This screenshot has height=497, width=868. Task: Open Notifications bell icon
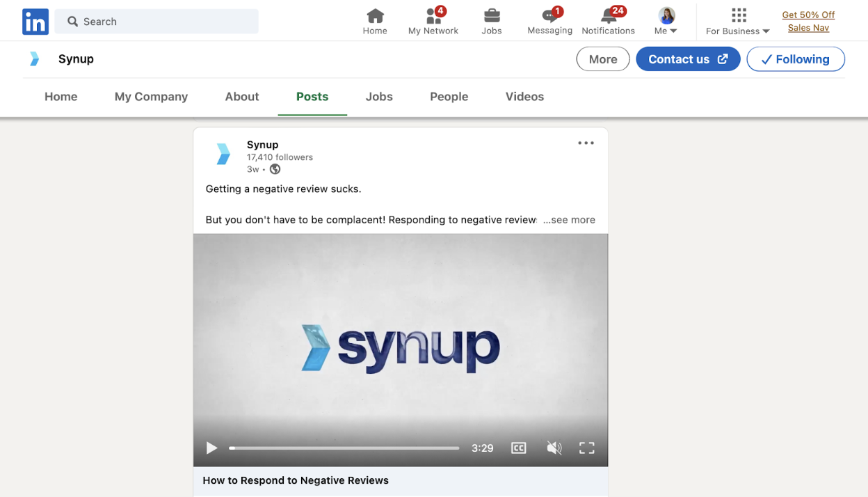pyautogui.click(x=609, y=22)
